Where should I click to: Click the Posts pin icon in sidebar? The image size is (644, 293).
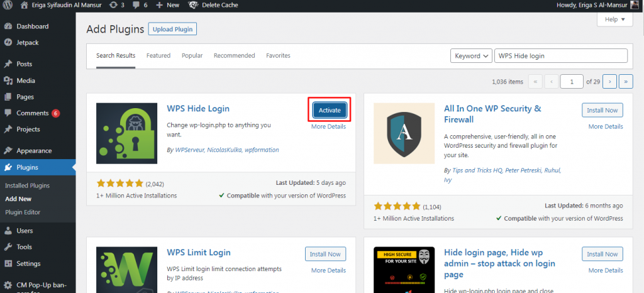[x=8, y=64]
